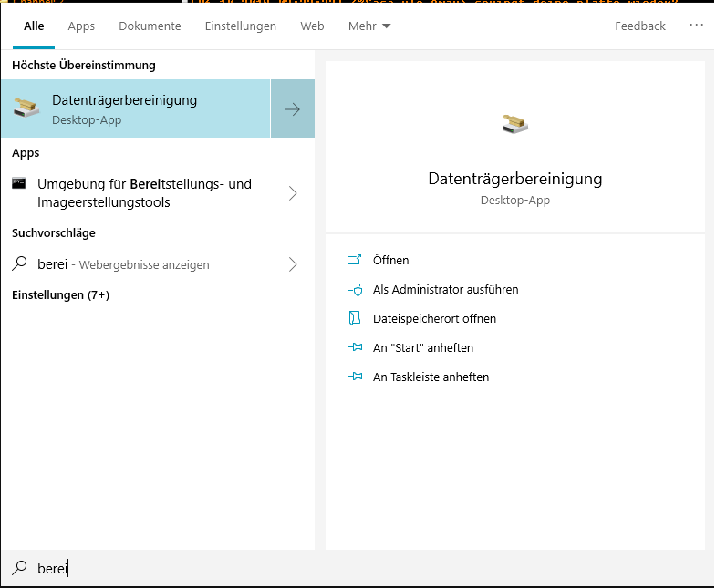Image resolution: width=716 pixels, height=588 pixels.
Task: Click magnifier icon in bottom search box
Action: (19, 567)
